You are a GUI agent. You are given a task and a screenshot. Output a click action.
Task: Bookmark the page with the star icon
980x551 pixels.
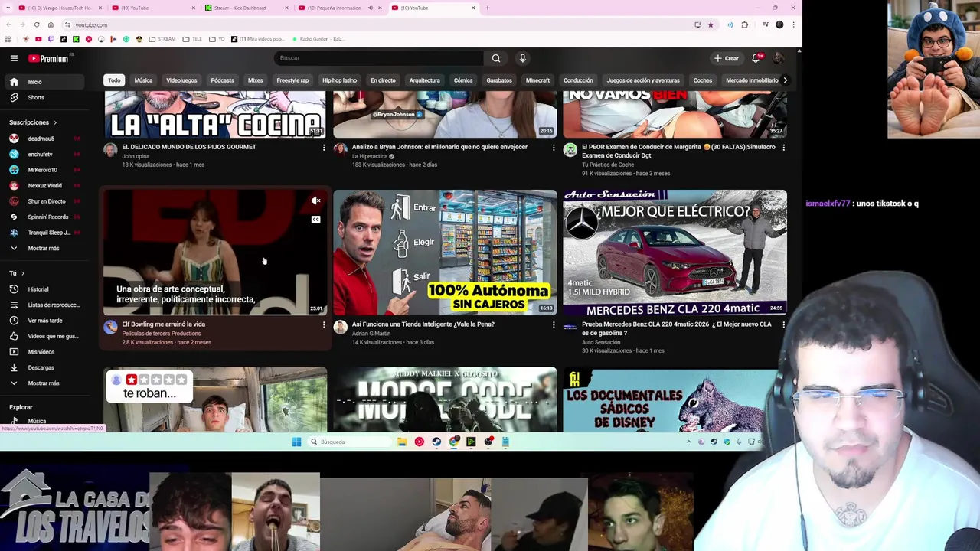(x=710, y=24)
